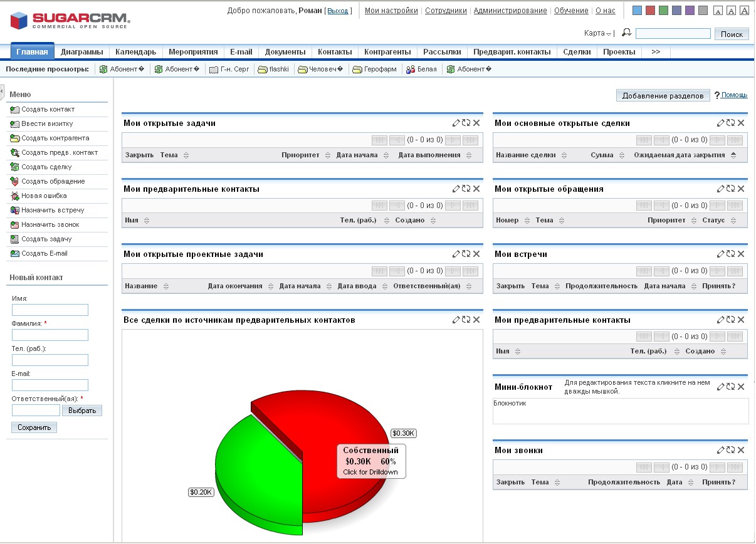This screenshot has height=544, width=756.
Task: Choose the largest font size button
Action: point(744,10)
